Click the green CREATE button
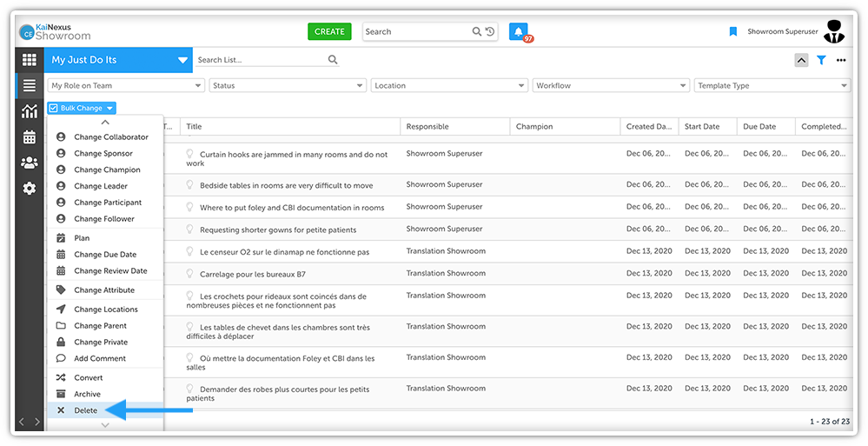The height and width of the screenshot is (446, 868). pos(329,31)
